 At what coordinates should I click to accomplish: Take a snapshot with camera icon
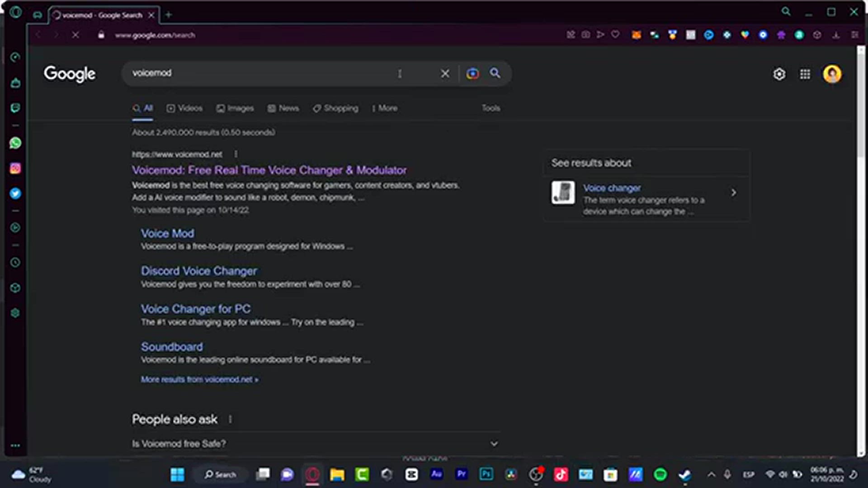585,34
